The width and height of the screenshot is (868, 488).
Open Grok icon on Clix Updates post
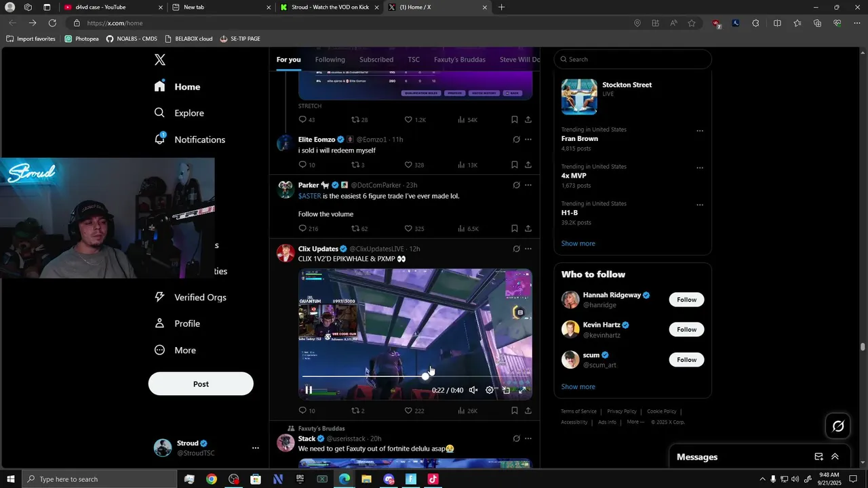[516, 249]
